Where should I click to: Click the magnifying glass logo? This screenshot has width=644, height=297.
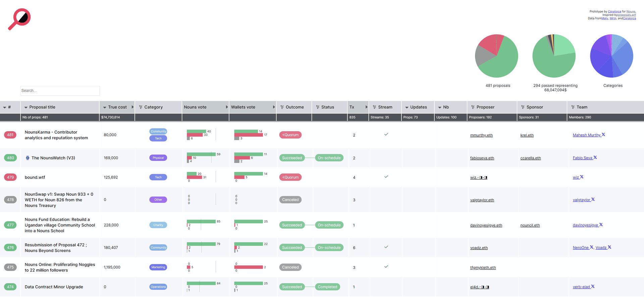pos(19,19)
